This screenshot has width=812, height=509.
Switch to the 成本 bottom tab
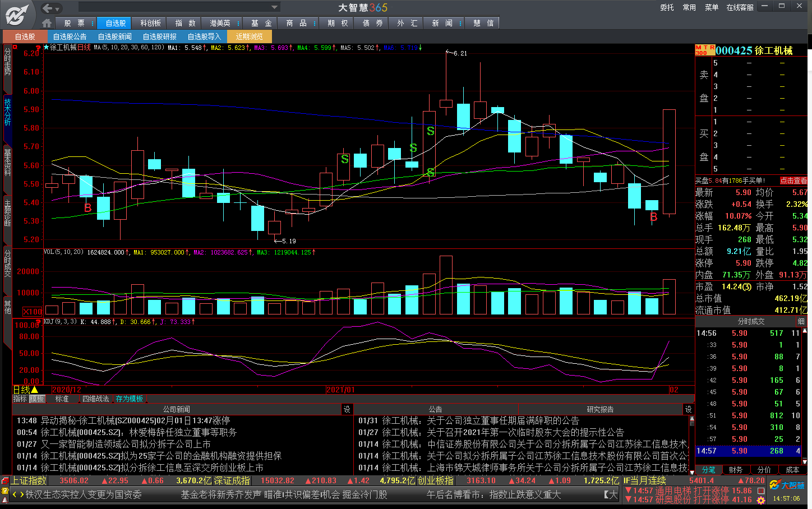pos(792,470)
